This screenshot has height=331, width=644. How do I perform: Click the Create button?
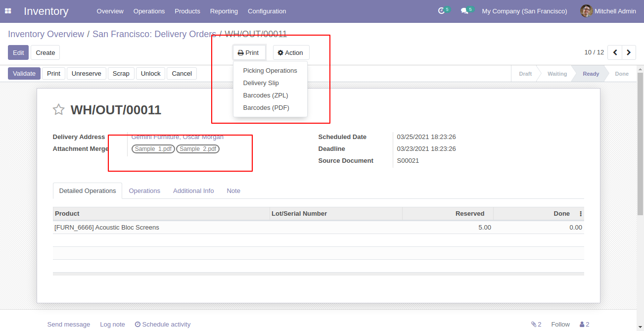click(46, 52)
